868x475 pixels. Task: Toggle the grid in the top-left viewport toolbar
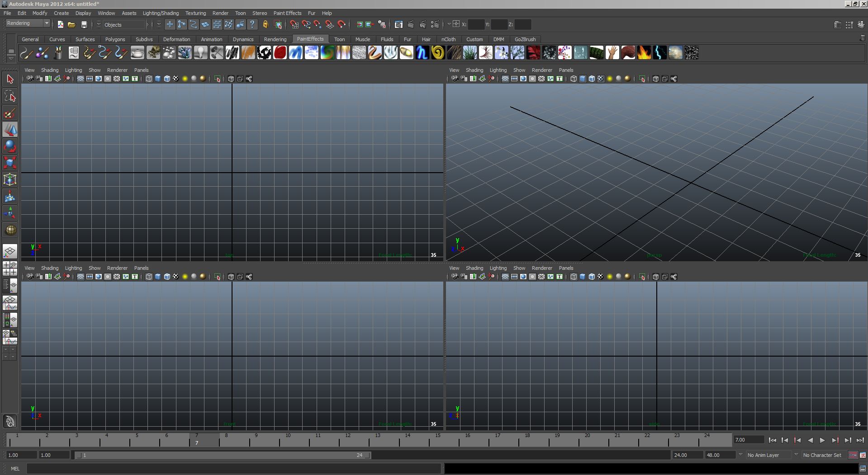tap(81, 79)
